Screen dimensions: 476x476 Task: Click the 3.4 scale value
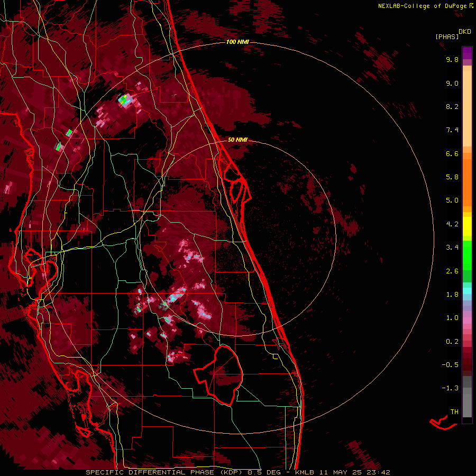(452, 248)
